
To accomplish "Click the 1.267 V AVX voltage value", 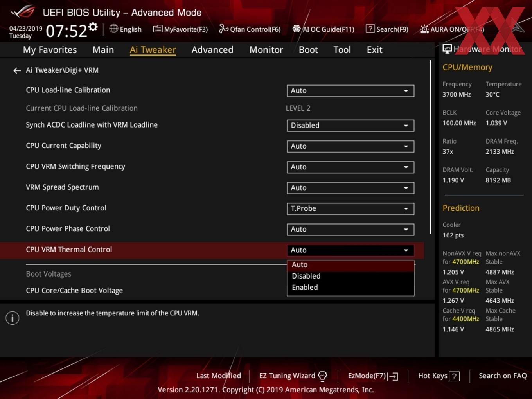I will point(453,301).
